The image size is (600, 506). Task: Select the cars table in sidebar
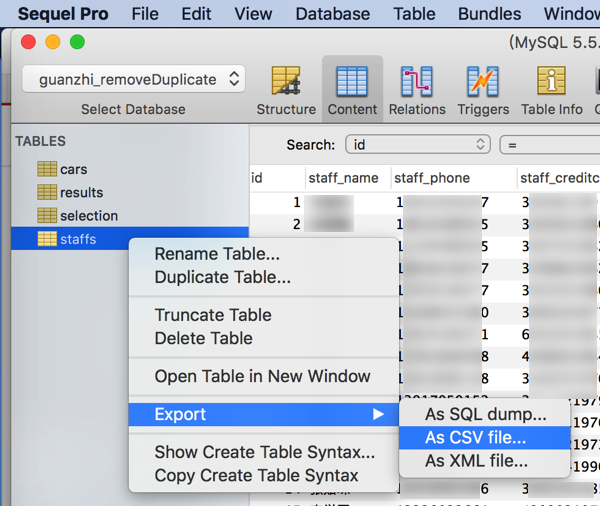130,169
